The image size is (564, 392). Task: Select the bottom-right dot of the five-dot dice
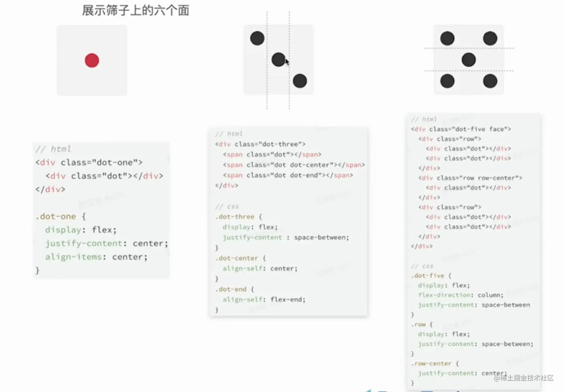[490, 81]
